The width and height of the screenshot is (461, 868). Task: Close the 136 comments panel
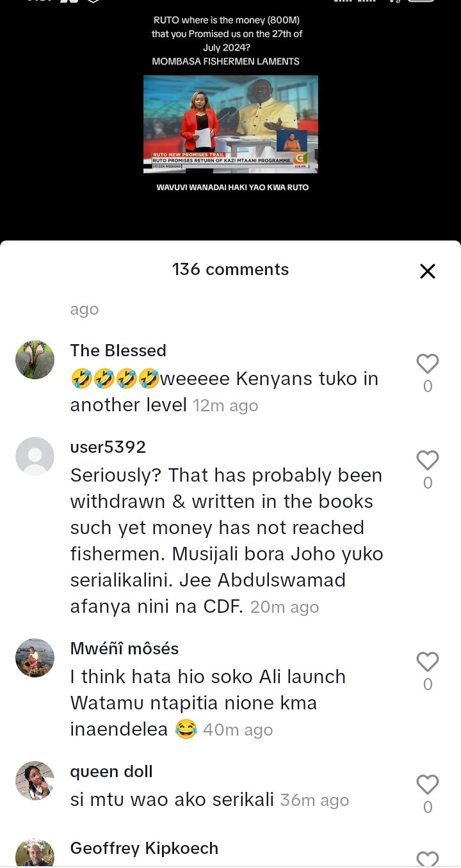pyautogui.click(x=428, y=271)
